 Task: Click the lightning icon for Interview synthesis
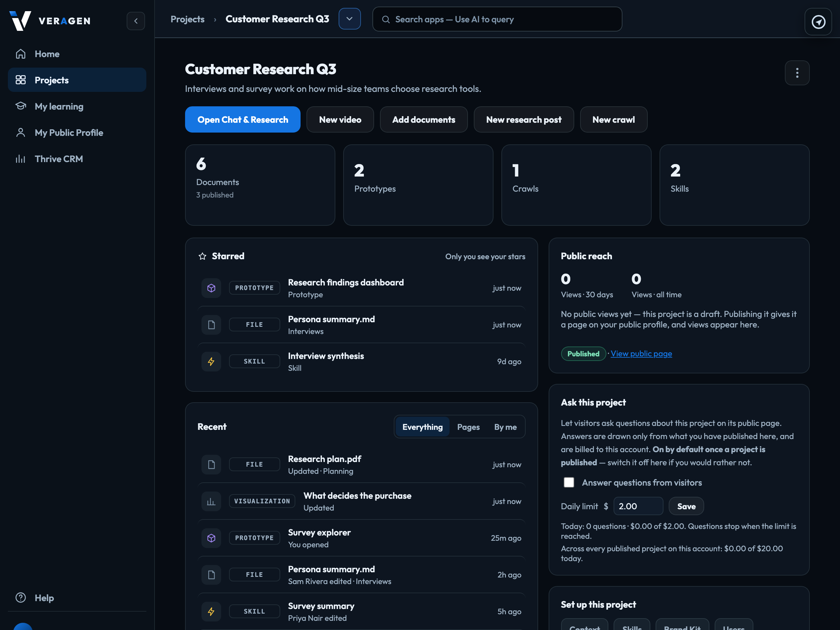[211, 362]
